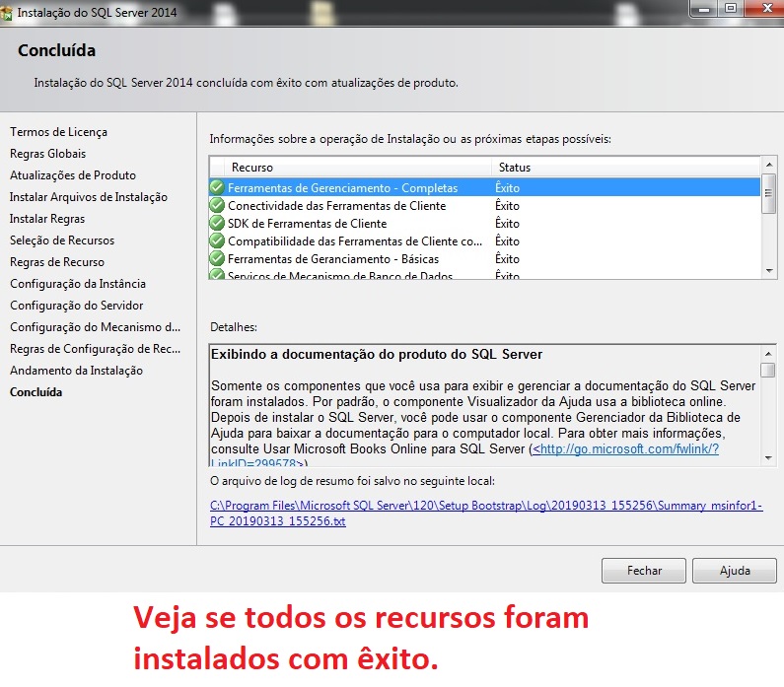Open the Ajuda help button
The width and height of the screenshot is (784, 687).
[735, 570]
